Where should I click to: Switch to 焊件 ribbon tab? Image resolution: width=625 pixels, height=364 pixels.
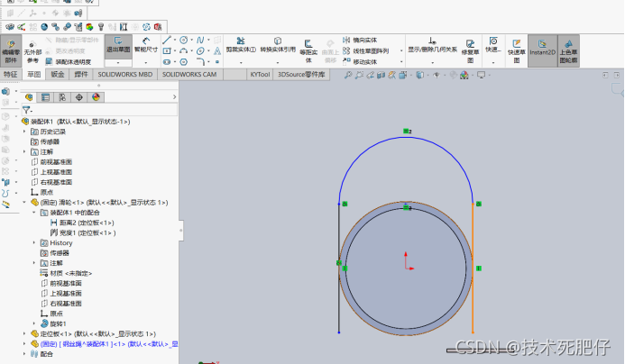[x=81, y=75]
